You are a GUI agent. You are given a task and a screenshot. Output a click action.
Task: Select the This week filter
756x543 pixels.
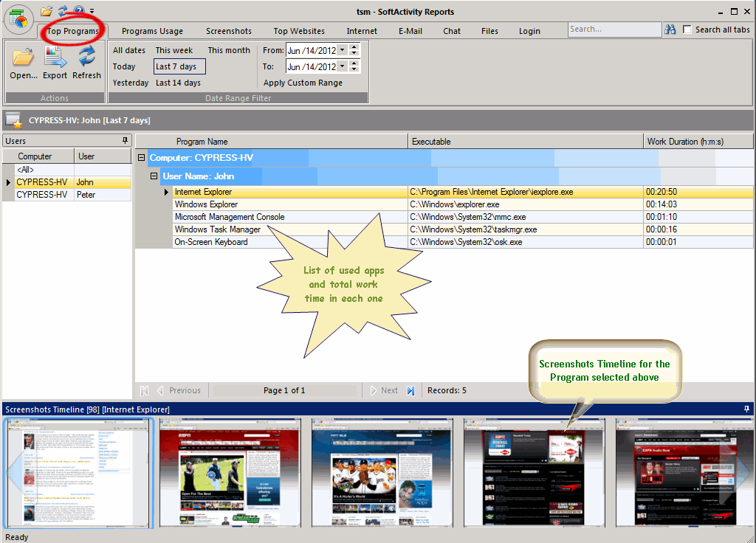coord(174,50)
